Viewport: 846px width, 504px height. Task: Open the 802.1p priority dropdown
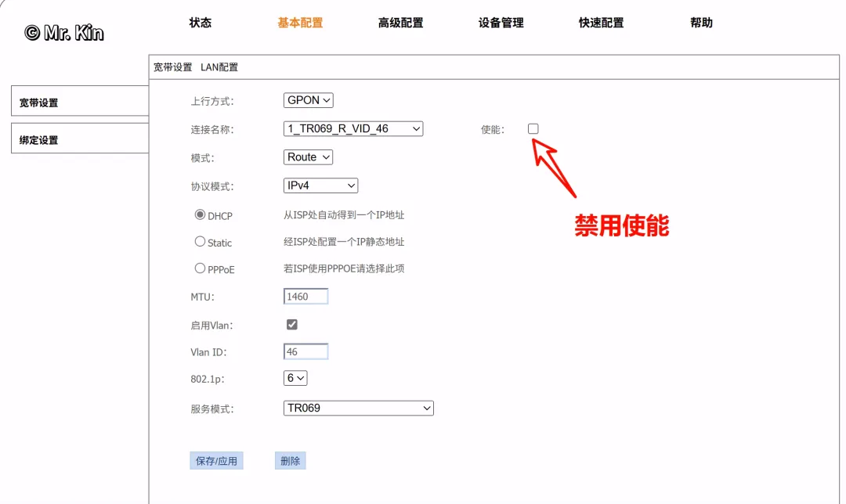[x=295, y=377]
